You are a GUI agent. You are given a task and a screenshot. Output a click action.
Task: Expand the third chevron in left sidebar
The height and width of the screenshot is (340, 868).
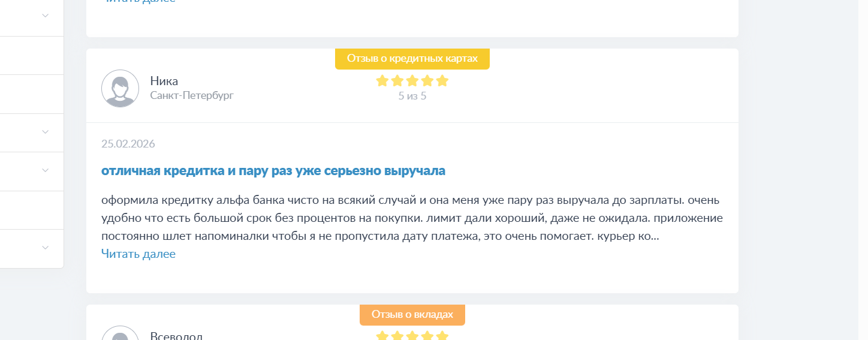(x=45, y=170)
